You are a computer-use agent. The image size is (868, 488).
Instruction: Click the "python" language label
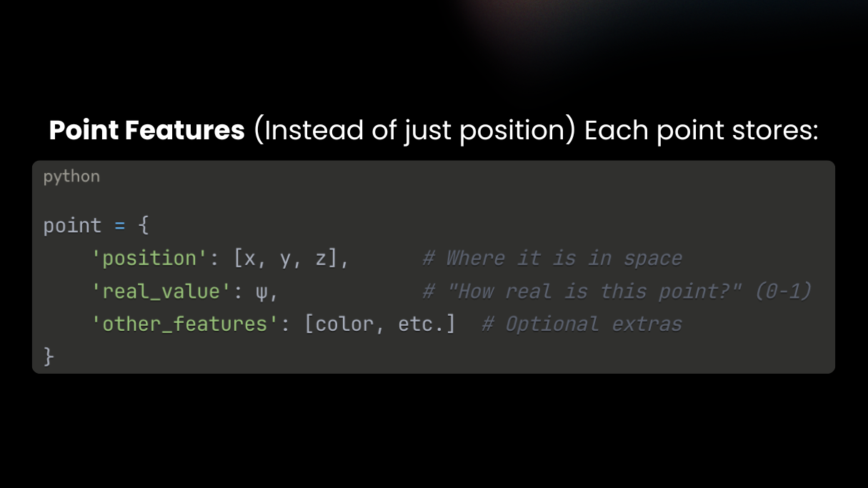pyautogui.click(x=71, y=176)
